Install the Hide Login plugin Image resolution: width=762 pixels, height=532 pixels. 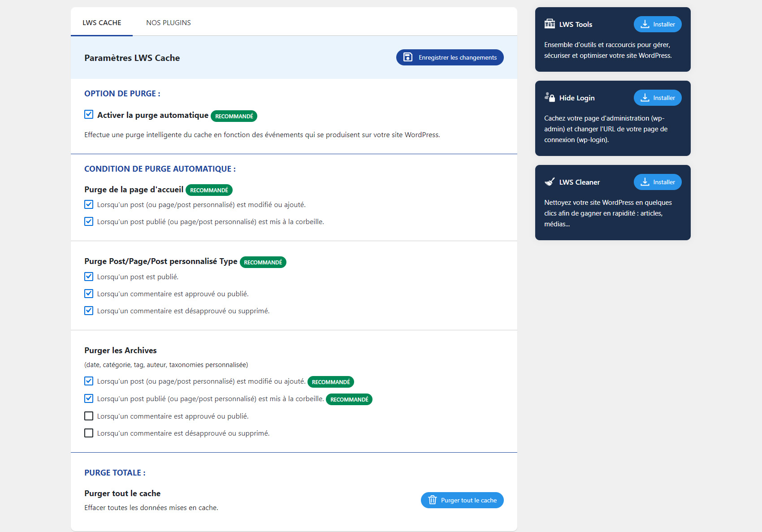[658, 98]
